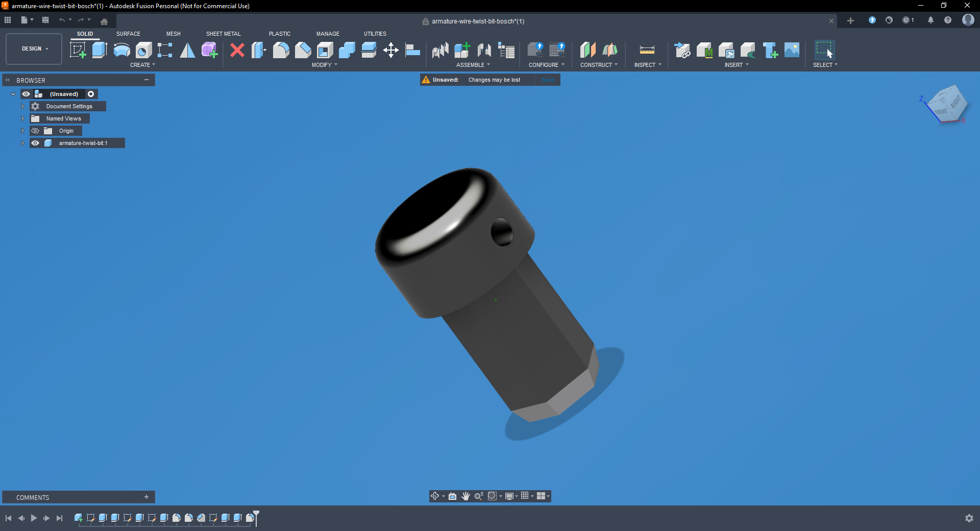Open the CONSTRUCT dropdown menu
The height and width of the screenshot is (531, 980).
598,64
